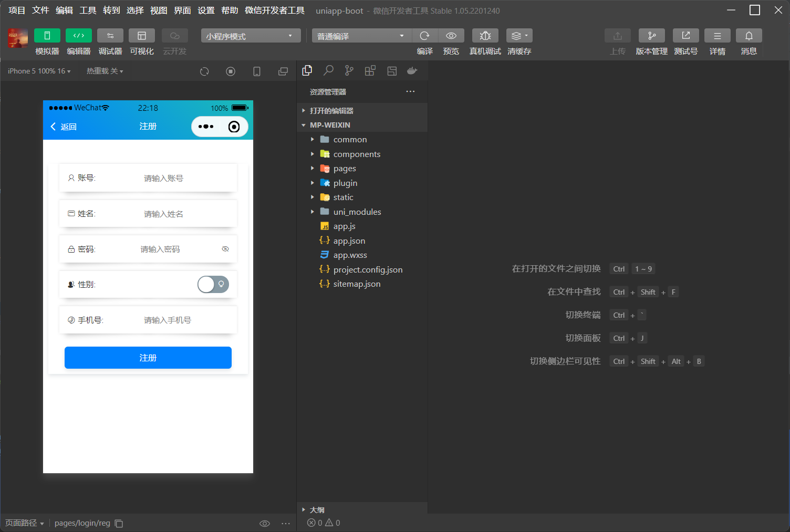Image resolution: width=790 pixels, height=532 pixels.
Task: Open the Source Control icon
Action: click(349, 71)
